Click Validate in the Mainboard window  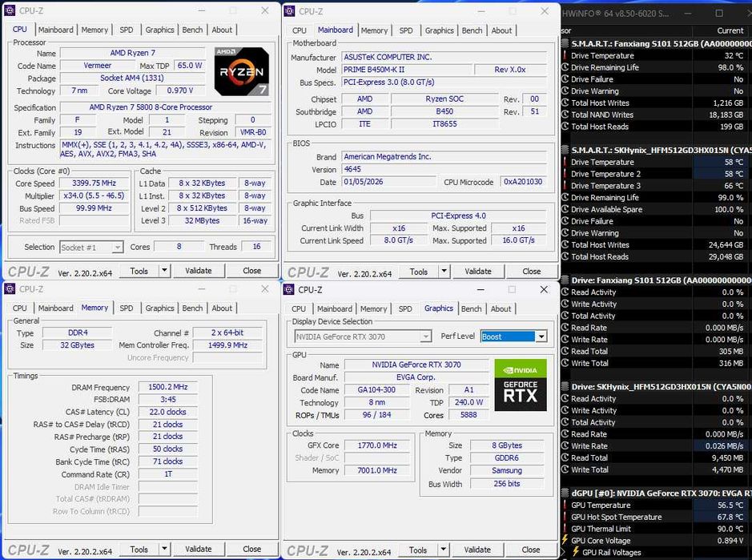pos(477,271)
